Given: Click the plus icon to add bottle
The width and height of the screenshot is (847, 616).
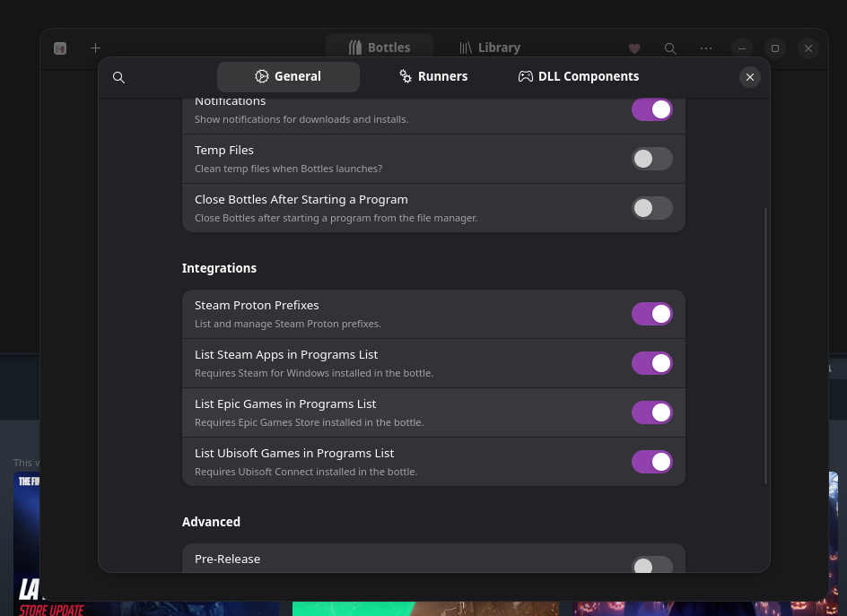Looking at the screenshot, I should point(96,48).
